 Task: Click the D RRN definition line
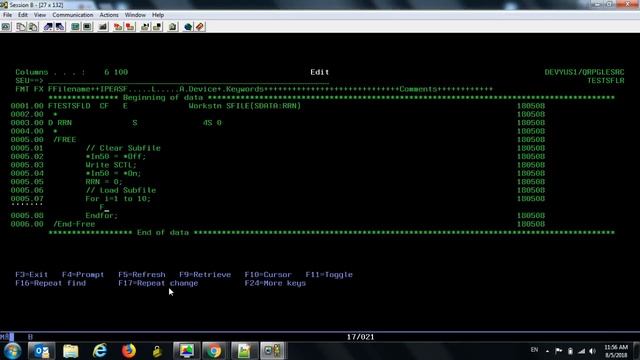click(x=135, y=123)
